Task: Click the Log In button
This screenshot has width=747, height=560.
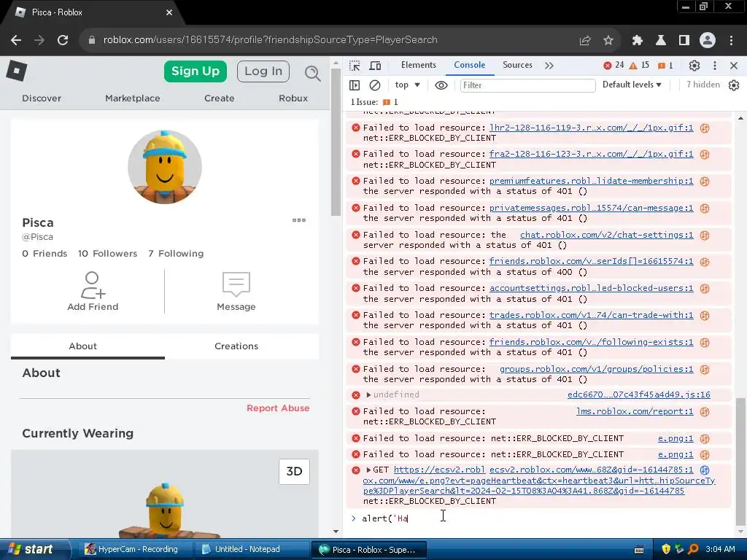Action: point(263,71)
